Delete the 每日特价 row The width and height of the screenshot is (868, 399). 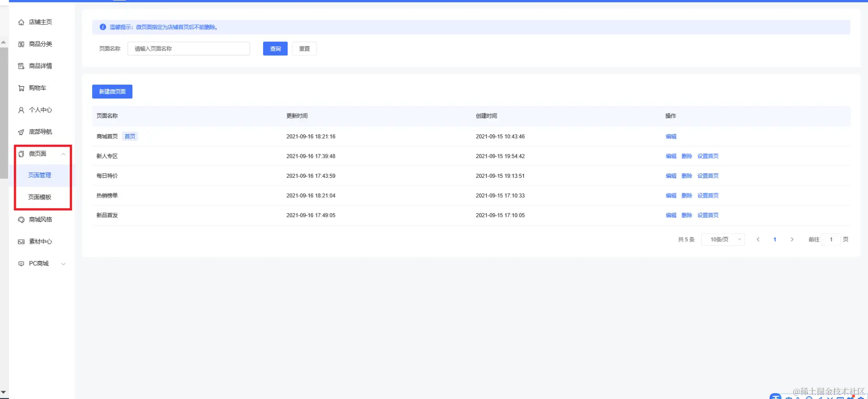(x=687, y=176)
